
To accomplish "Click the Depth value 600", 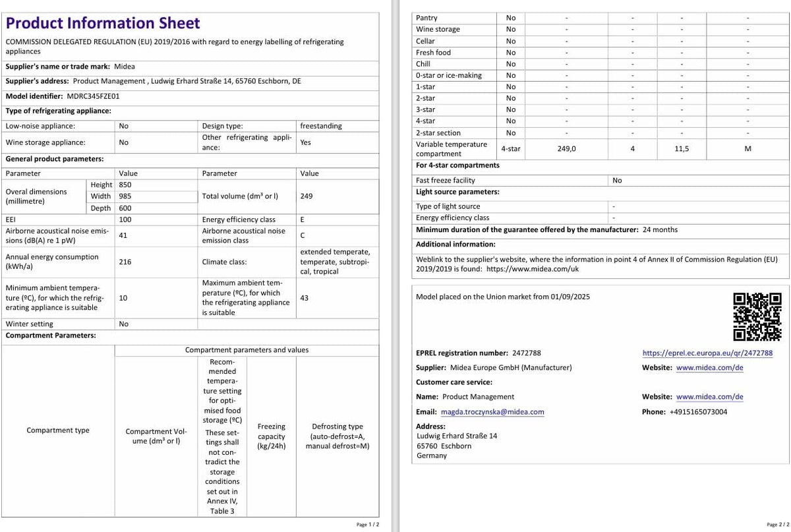I will point(125,208).
